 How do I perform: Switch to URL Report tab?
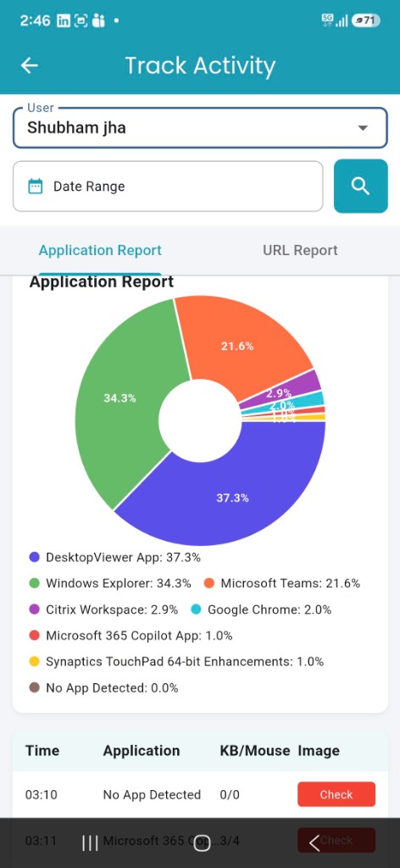(x=300, y=250)
